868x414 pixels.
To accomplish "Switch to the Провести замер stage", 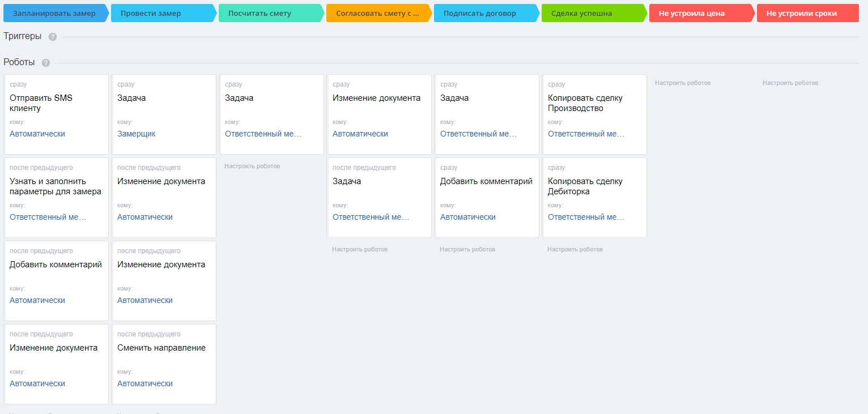I will click(x=162, y=13).
